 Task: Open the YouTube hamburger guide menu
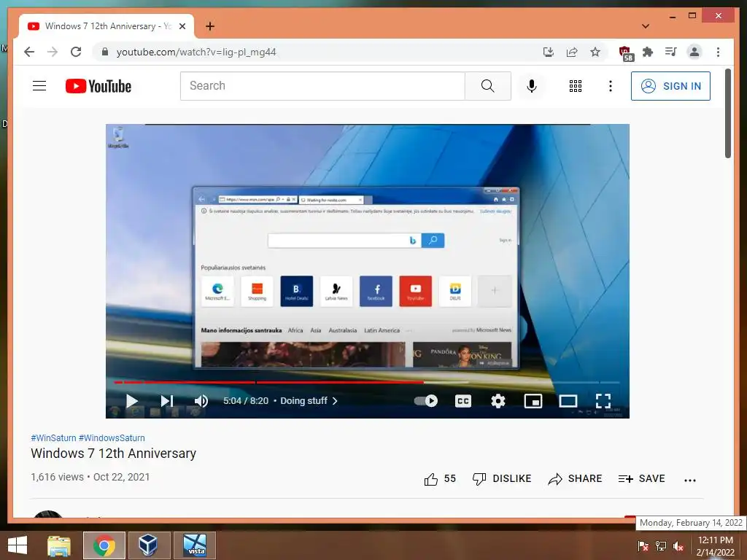39,86
